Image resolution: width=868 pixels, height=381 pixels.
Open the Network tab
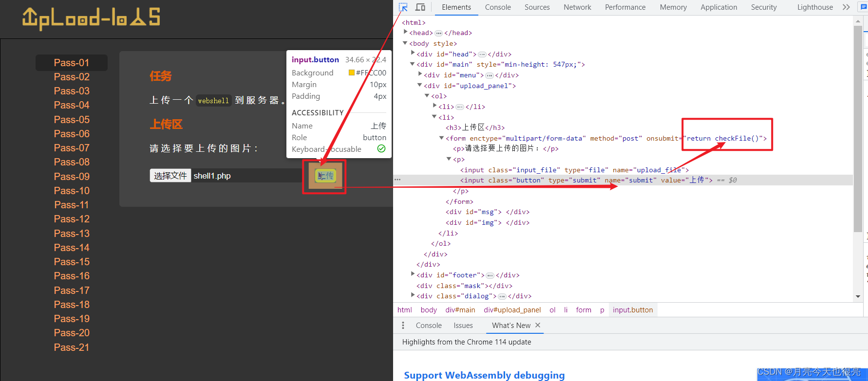(x=577, y=7)
